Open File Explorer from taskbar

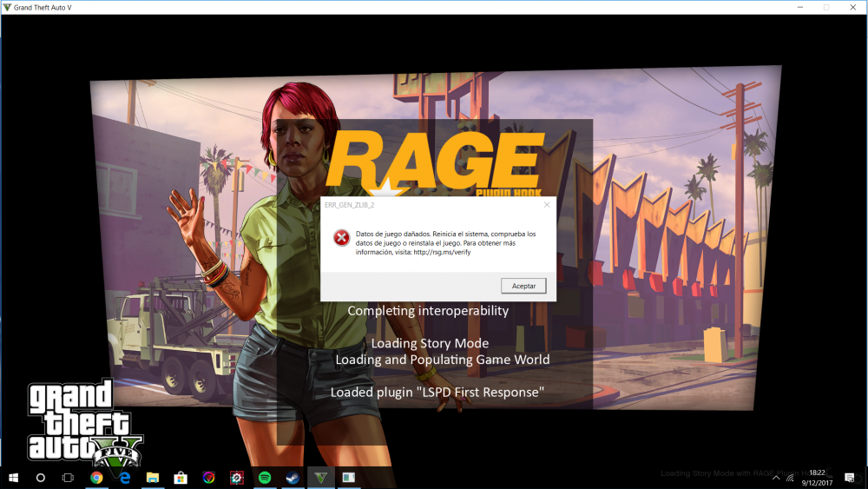(x=152, y=478)
